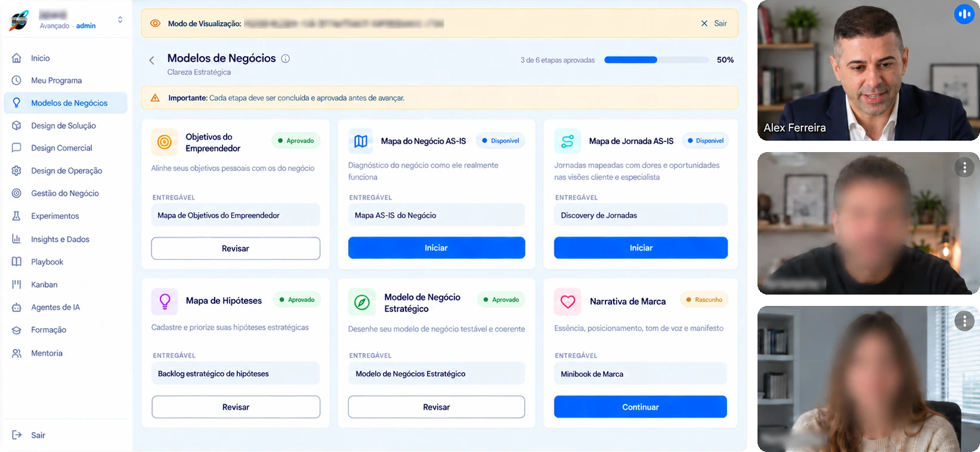
Task: Click the Design Comercial chat icon
Action: (17, 148)
